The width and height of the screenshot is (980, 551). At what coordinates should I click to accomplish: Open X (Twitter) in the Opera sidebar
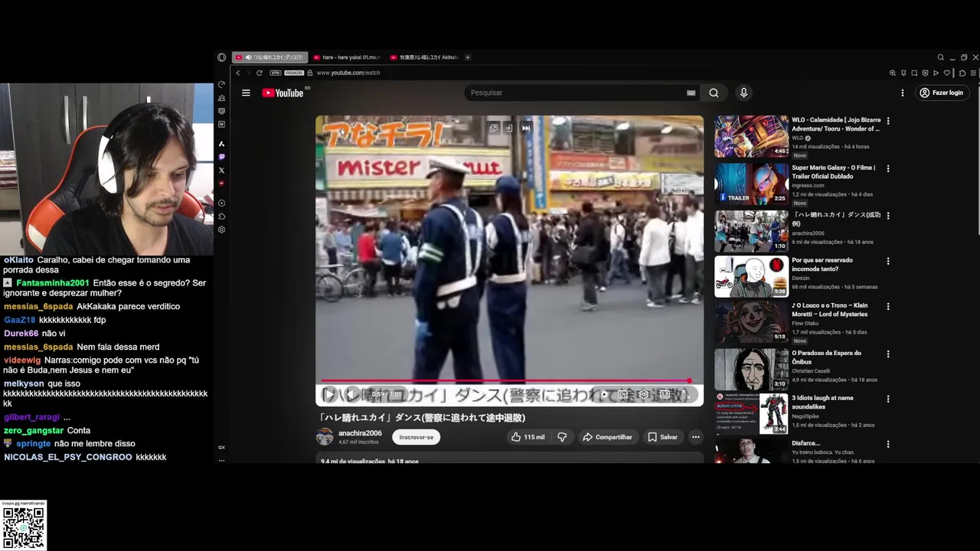221,170
